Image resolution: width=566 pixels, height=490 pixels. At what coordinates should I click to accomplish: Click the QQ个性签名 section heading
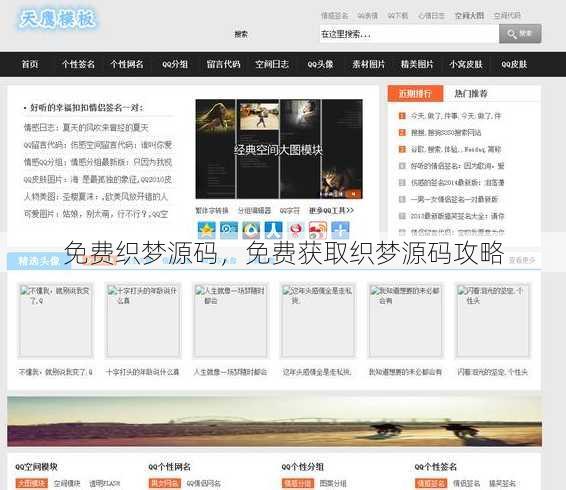[435, 467]
